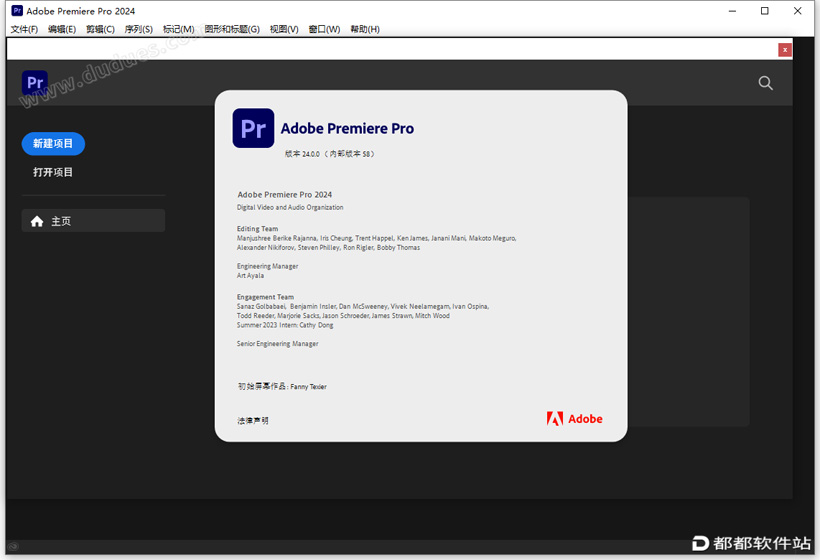Open the 序列(S) menu

click(138, 29)
